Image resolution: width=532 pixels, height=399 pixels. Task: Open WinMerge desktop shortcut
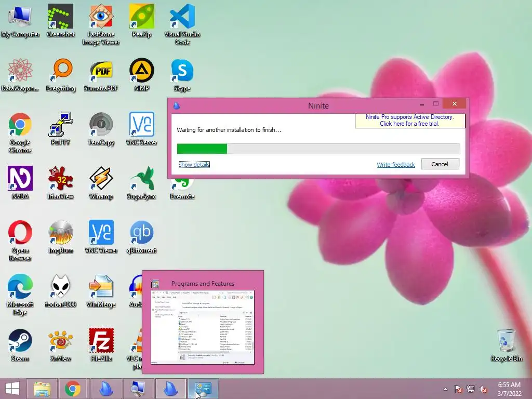click(x=101, y=291)
